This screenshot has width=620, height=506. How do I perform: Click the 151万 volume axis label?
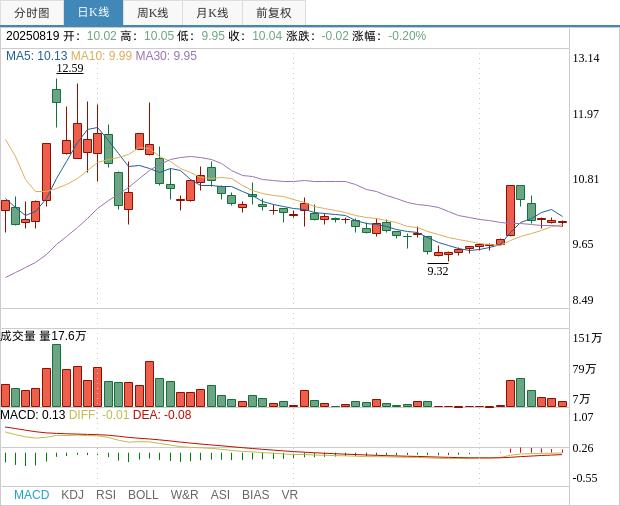[x=587, y=338]
